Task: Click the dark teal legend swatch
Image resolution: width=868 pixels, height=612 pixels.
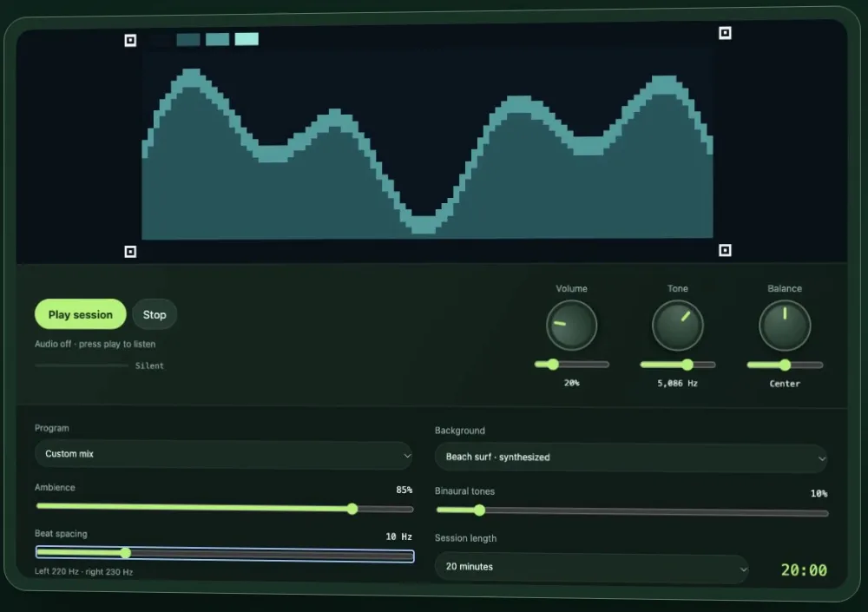Action: click(x=188, y=39)
